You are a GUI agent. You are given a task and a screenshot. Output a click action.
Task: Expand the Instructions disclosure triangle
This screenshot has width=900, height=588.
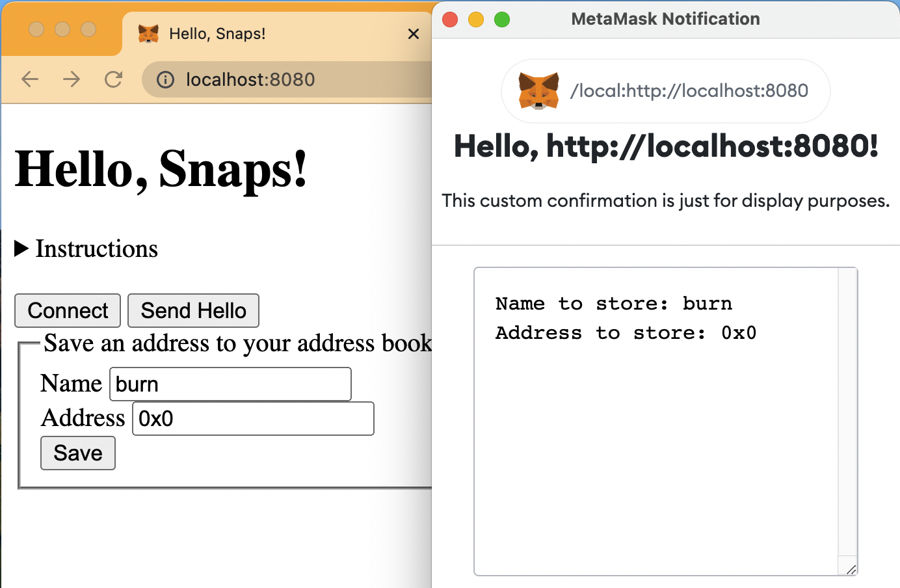21,248
